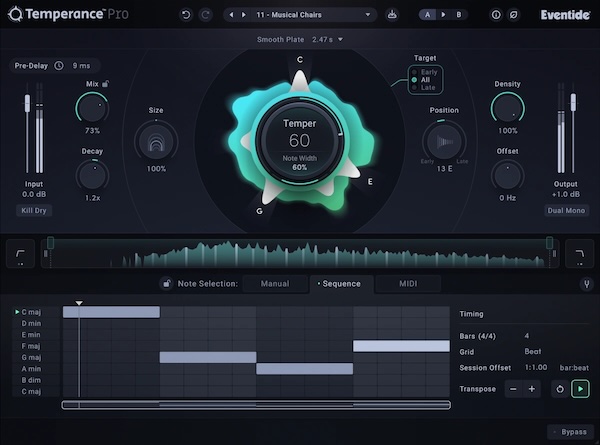
Task: Select the B comparison state
Action: pyautogui.click(x=458, y=15)
